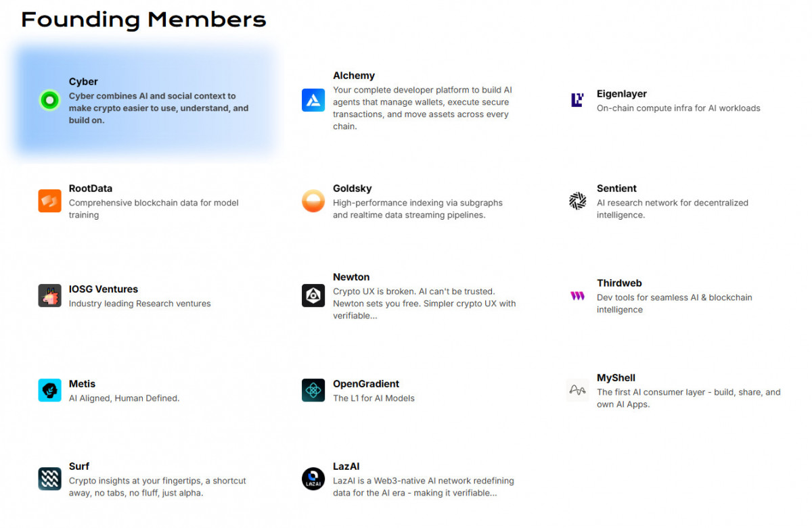Click the Goldsky orange sun logo

click(313, 201)
